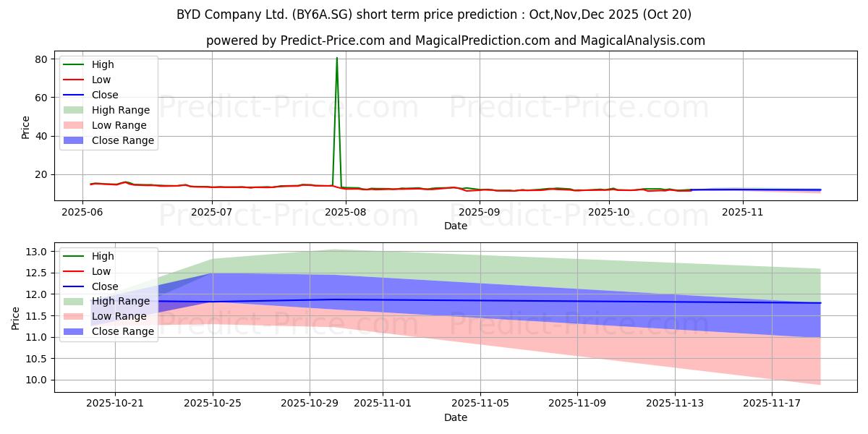The image size is (868, 434).
Task: Click the Close Range swatch in bottom legend
Action: point(75,331)
